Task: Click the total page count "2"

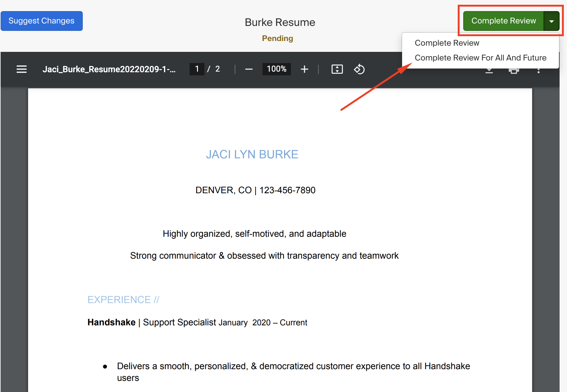Action: click(x=218, y=69)
